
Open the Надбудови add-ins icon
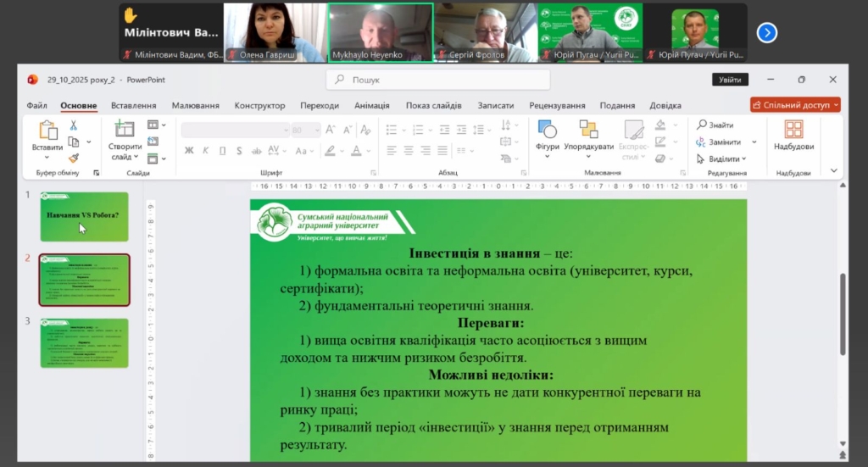[x=793, y=130]
